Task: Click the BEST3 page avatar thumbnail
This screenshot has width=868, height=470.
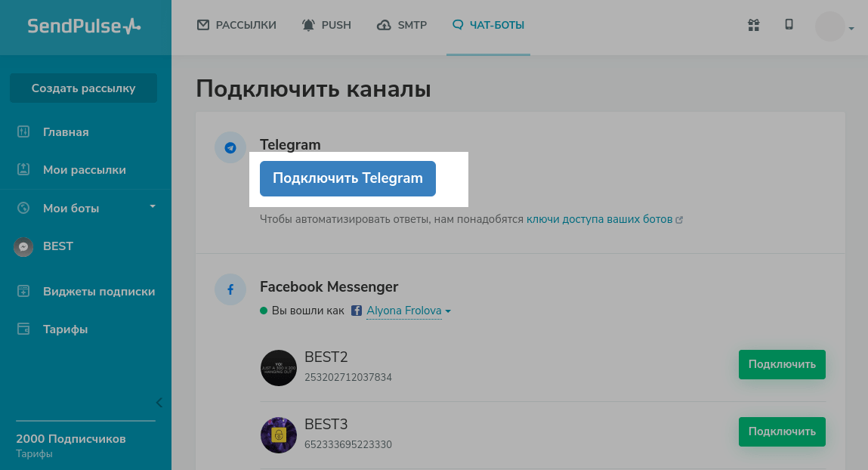Action: pos(279,435)
